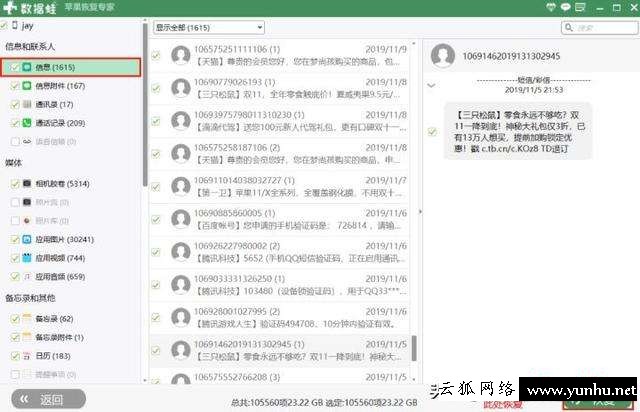Open message from 106575258187106 (2)
The height and width of the screenshot is (412, 640).
click(280, 154)
